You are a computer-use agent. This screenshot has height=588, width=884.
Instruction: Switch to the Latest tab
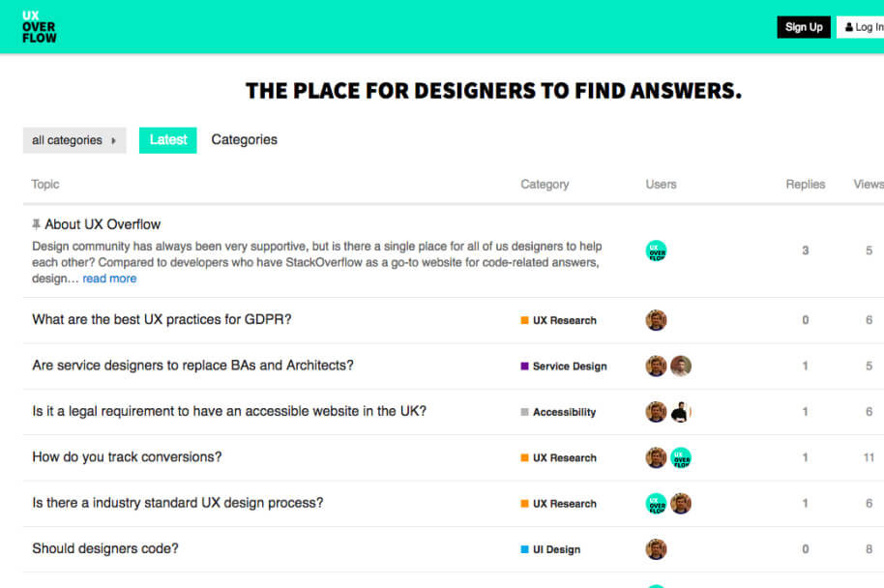[x=167, y=139]
